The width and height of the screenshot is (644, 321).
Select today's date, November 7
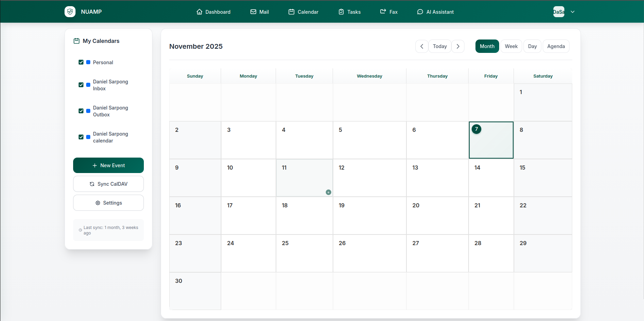coord(491,140)
